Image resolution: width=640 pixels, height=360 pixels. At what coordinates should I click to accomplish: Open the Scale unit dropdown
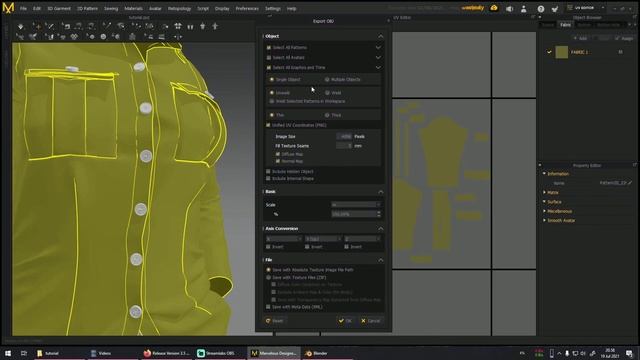point(356,204)
